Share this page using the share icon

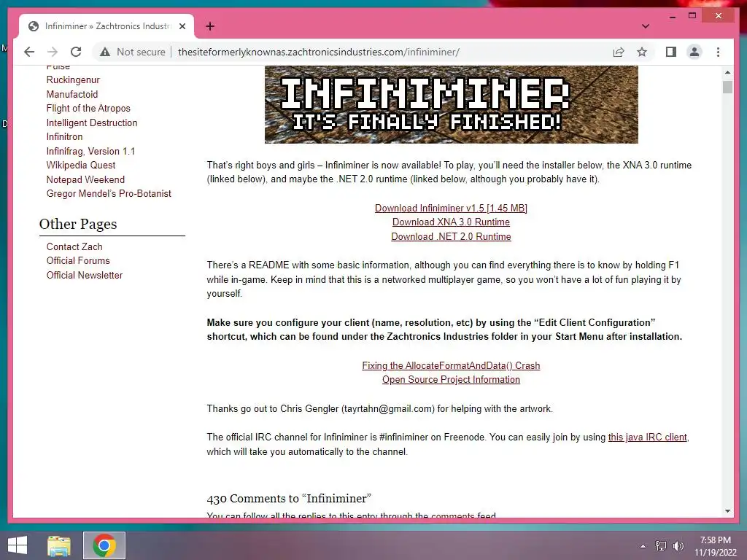[619, 52]
